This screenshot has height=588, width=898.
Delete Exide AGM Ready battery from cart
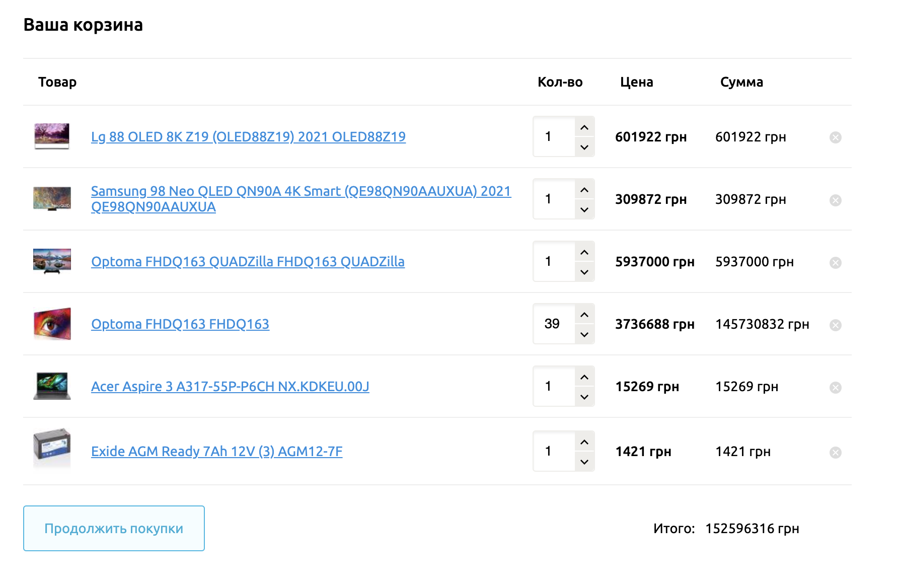coord(835,453)
